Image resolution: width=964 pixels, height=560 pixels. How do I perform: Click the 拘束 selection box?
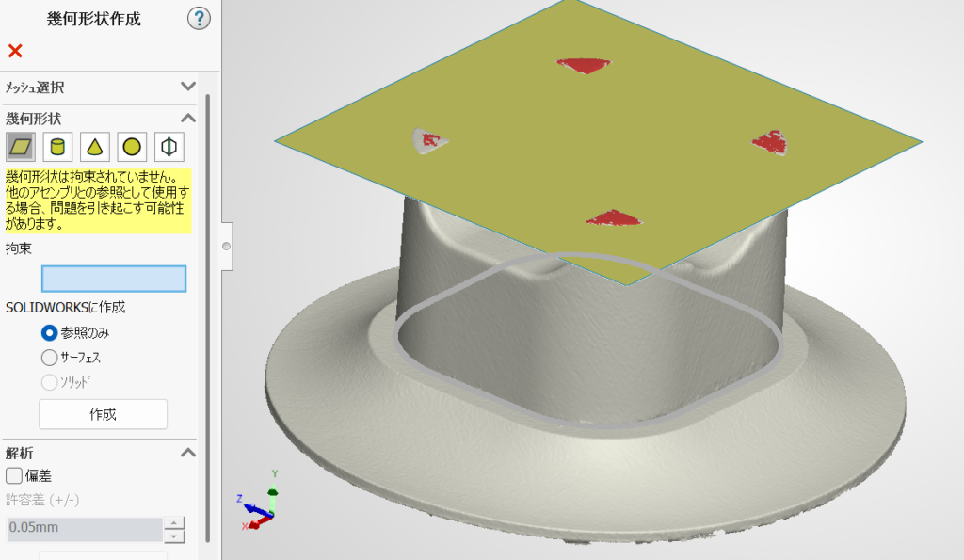(114, 279)
